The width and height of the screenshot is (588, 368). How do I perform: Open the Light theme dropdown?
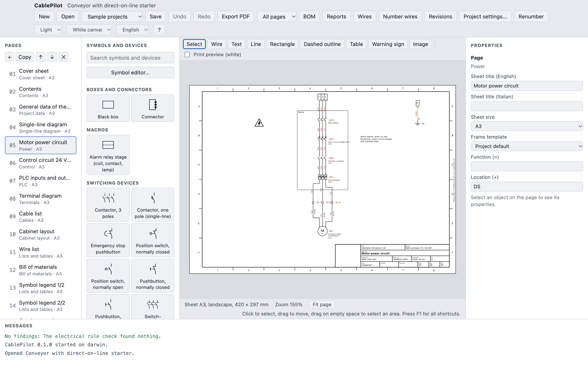pos(48,30)
